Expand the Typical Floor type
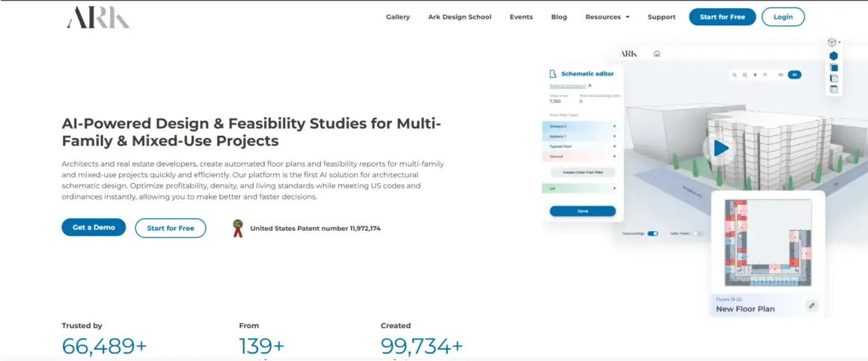Screen dimensions: 868x361 tap(614, 146)
